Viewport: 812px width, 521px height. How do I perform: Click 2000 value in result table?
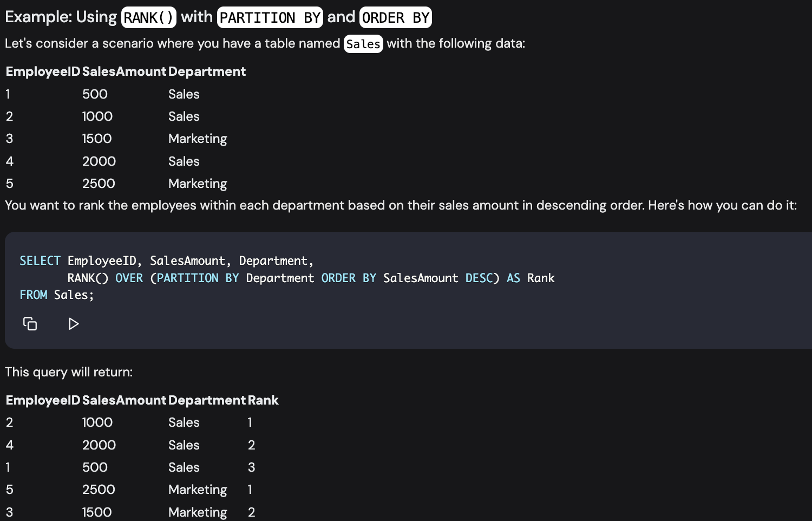[x=99, y=445]
